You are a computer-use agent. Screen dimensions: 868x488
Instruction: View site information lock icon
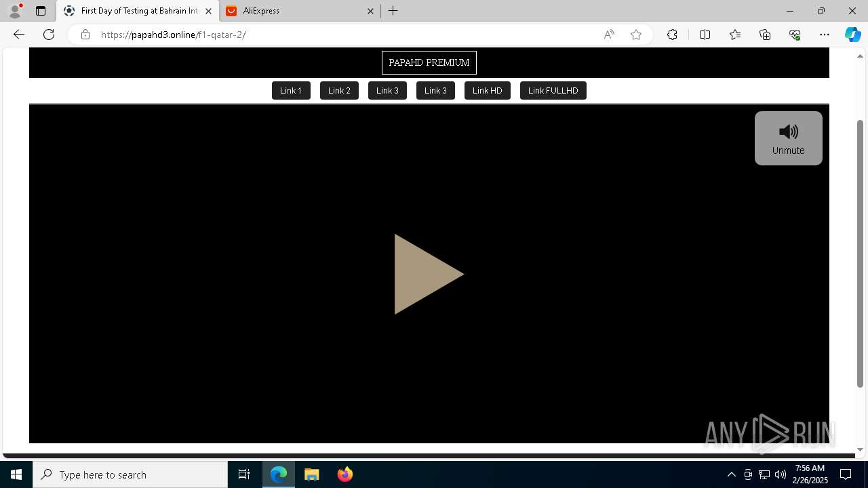(x=85, y=35)
